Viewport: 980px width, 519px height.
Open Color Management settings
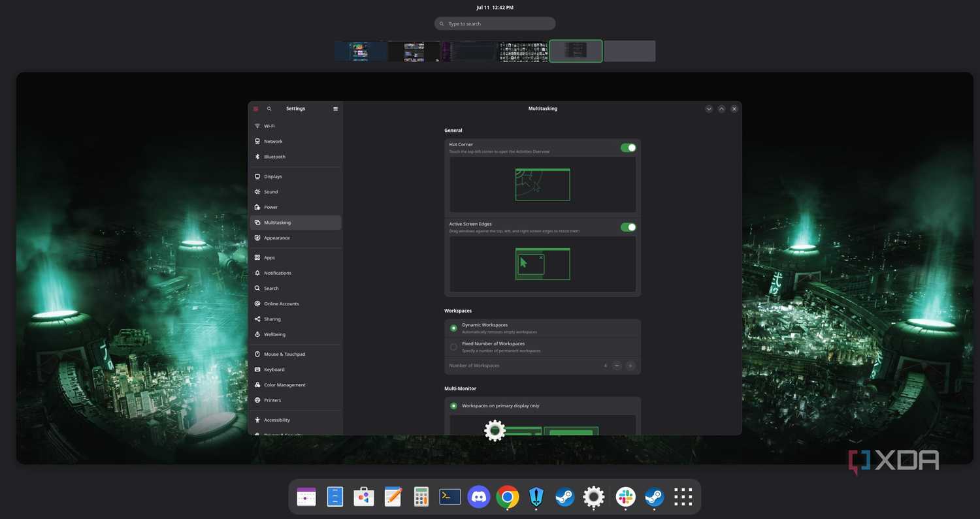(x=295, y=385)
